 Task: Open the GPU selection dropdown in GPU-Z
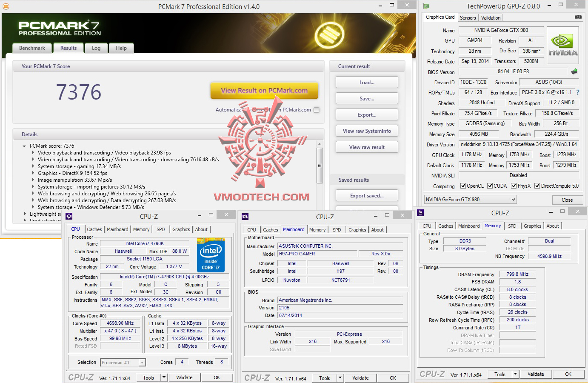(x=471, y=200)
